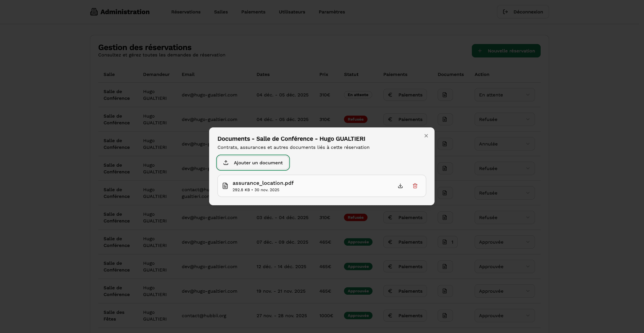Open the Annulée status dropdown
This screenshot has width=644, height=333.
pos(504,144)
